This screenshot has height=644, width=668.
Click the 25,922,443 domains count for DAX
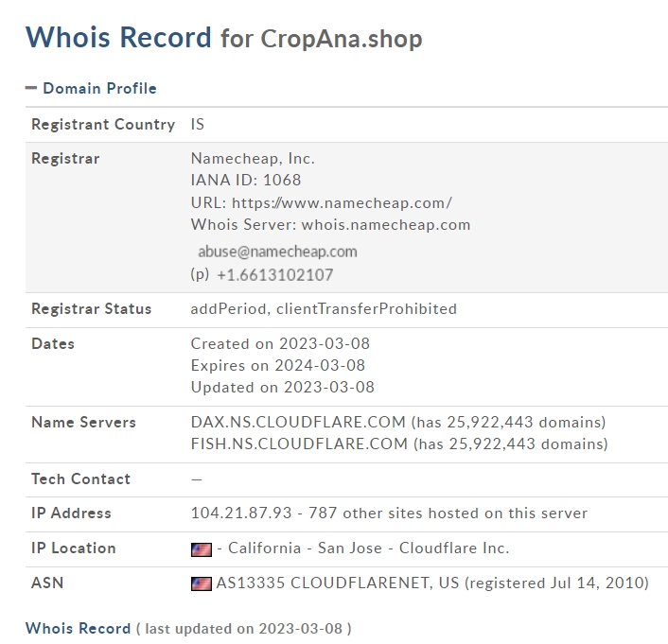coord(526,422)
